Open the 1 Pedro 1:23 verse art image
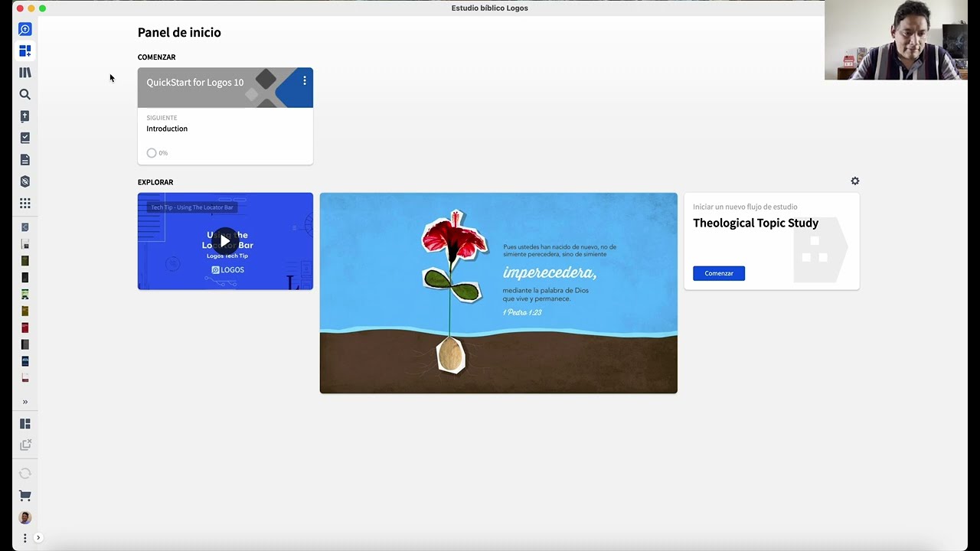Image resolution: width=980 pixels, height=551 pixels. [x=498, y=293]
